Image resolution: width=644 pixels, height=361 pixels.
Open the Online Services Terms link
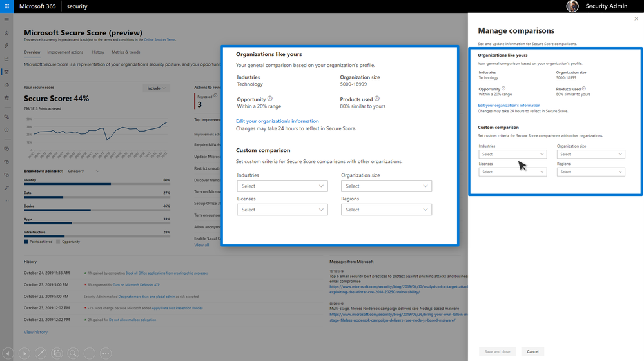[160, 40]
